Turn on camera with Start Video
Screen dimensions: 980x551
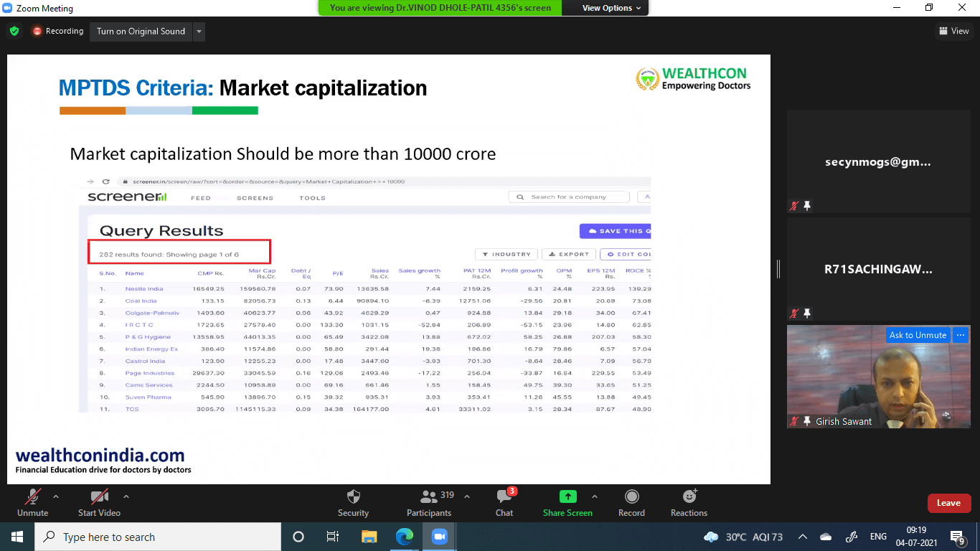(99, 497)
